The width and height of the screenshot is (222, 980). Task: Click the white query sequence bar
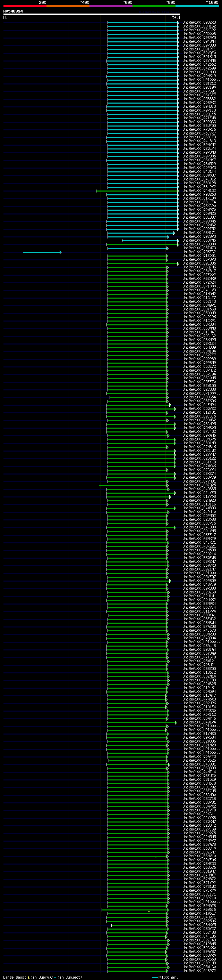91,14
